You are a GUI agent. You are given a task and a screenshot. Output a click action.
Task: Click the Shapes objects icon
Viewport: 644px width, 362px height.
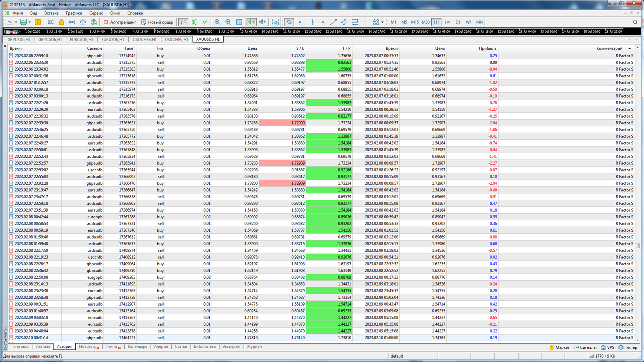click(376, 22)
